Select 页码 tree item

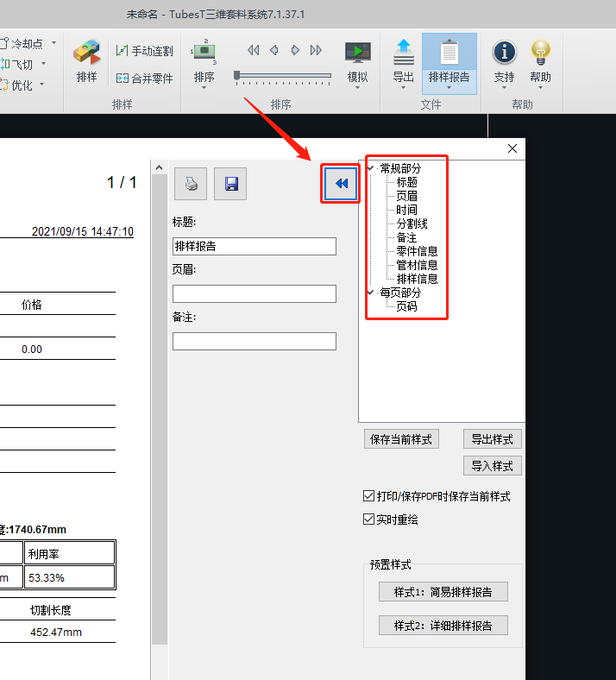click(x=406, y=306)
